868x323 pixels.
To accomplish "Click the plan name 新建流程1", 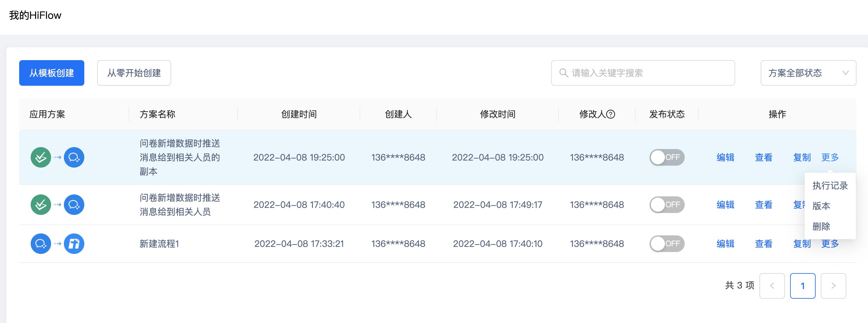I will [x=159, y=244].
